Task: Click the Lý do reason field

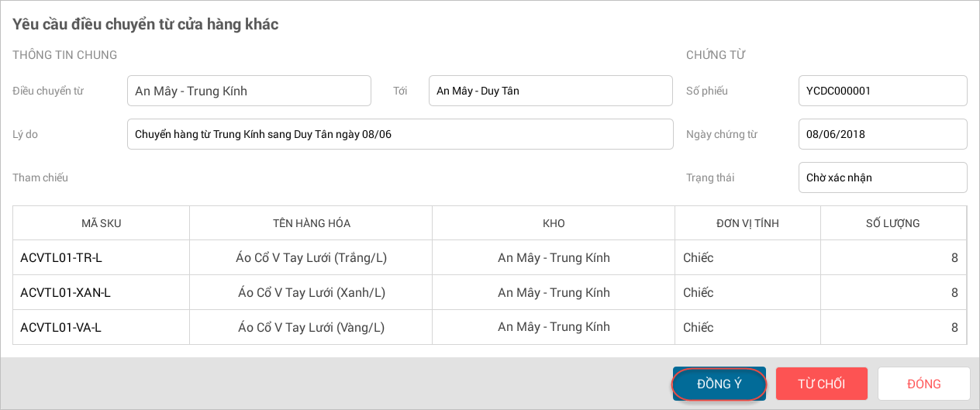Action: [x=400, y=134]
